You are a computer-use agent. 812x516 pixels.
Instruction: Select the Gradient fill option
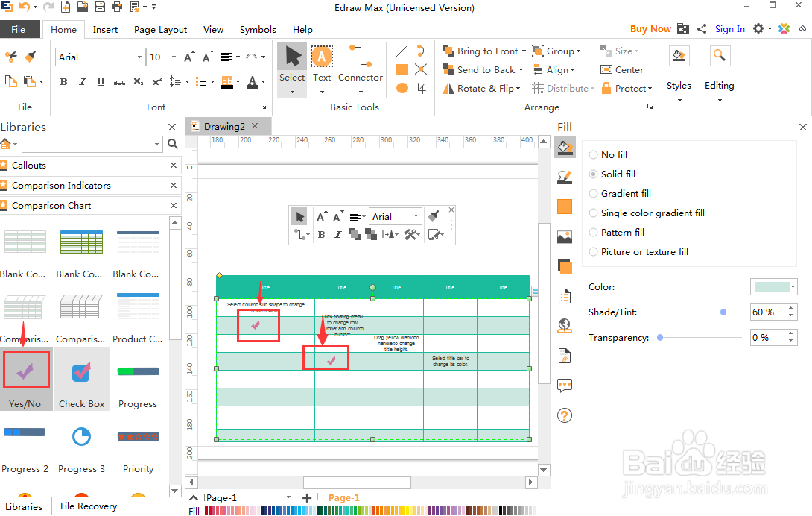[621, 193]
